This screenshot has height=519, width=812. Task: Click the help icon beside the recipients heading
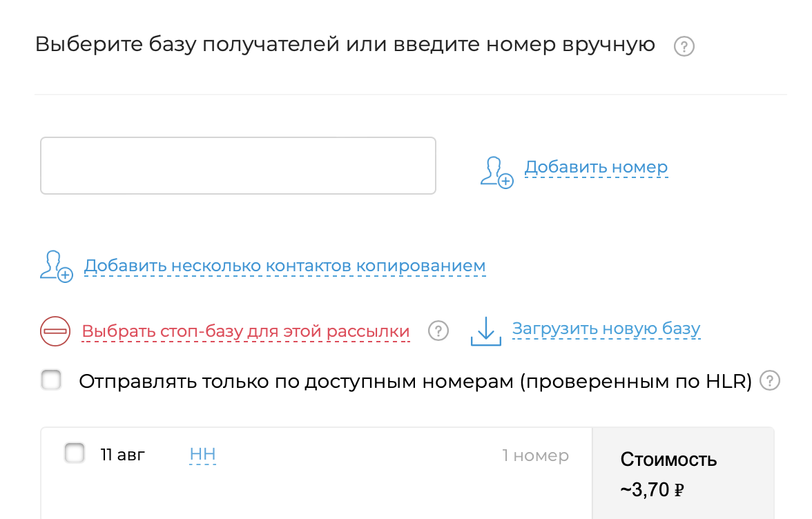[x=684, y=47]
